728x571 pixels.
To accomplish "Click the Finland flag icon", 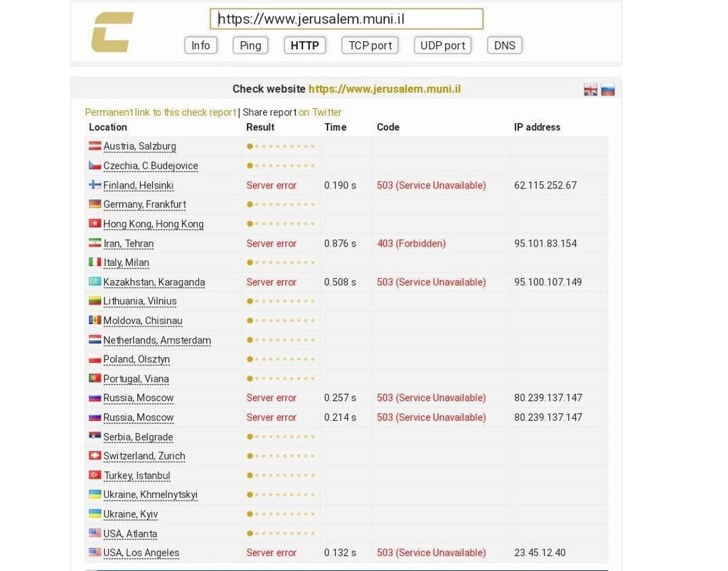I will point(95,185).
